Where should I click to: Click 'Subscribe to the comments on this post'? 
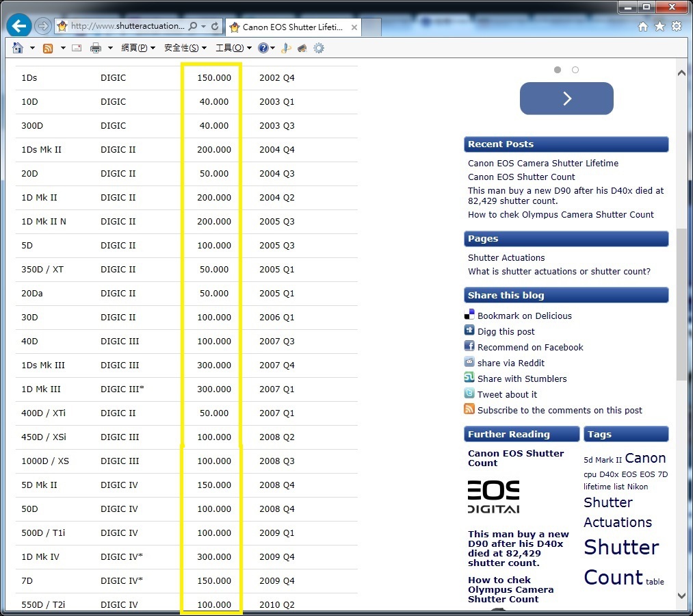[560, 411]
